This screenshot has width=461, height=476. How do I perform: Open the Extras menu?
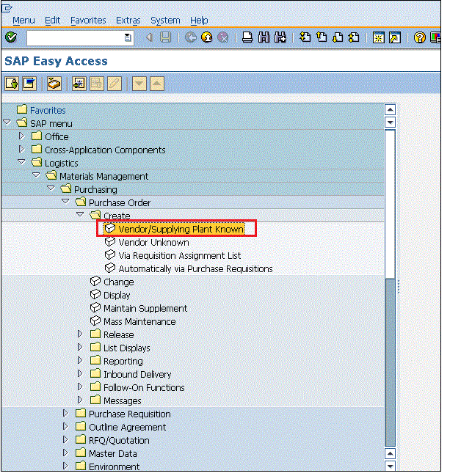tap(128, 21)
